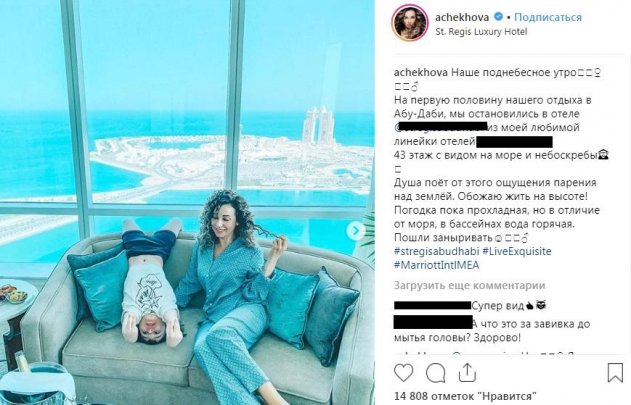Viewport: 631px width, 405px height.
Task: Click the comment Супер вид
Action: (509, 306)
